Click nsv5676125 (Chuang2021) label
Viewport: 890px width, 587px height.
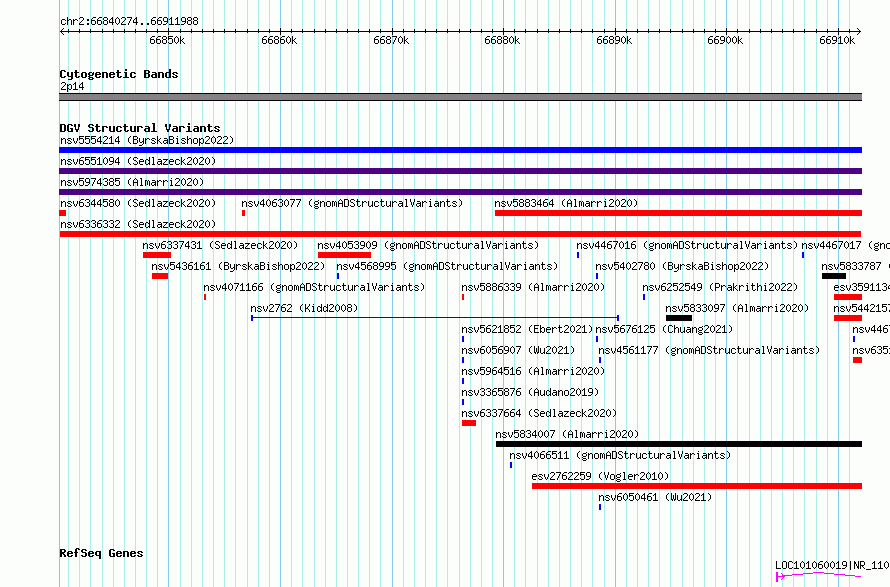tap(664, 329)
